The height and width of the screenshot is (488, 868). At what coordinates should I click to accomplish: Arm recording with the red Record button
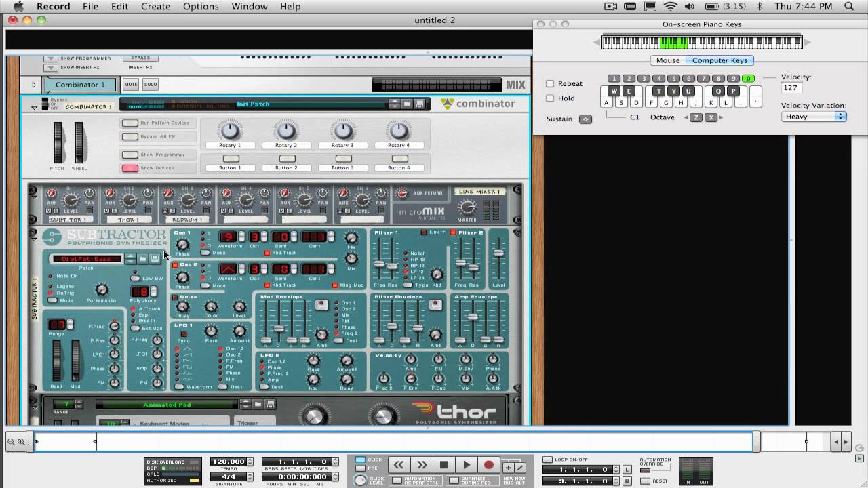(x=488, y=465)
